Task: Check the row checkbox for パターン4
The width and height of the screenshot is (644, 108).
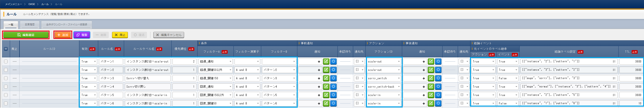Action: coord(6,87)
